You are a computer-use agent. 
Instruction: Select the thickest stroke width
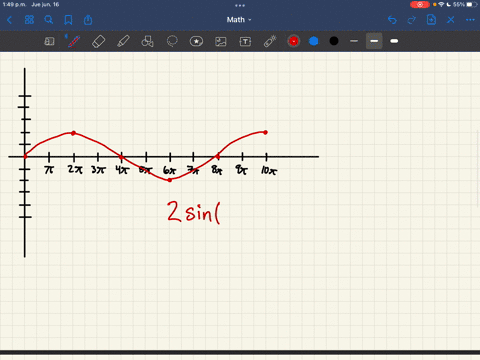[x=394, y=41]
